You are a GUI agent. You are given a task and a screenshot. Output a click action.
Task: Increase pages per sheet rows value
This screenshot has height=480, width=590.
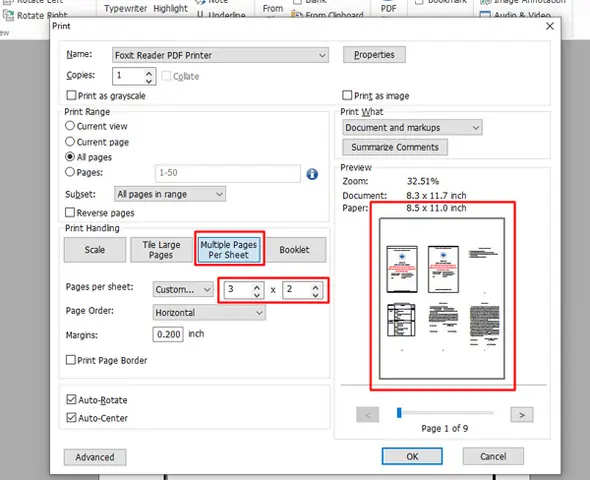pos(315,287)
